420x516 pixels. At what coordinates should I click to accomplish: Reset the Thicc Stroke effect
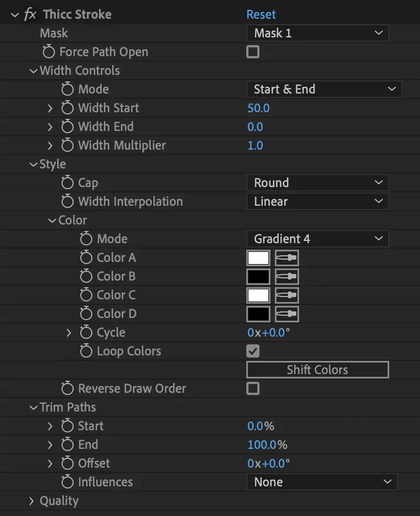(261, 15)
